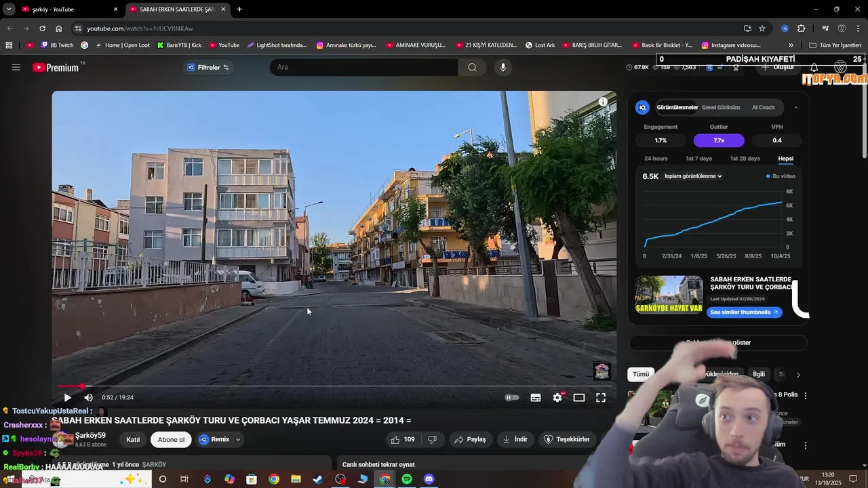This screenshot has height=488, width=868.
Task: Select the Tümü chip
Action: click(641, 374)
